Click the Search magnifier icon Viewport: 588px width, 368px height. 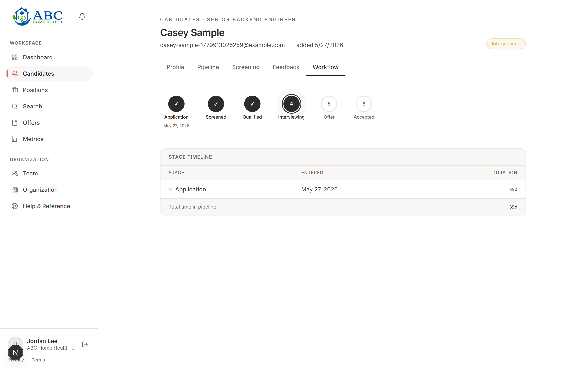coord(14,106)
